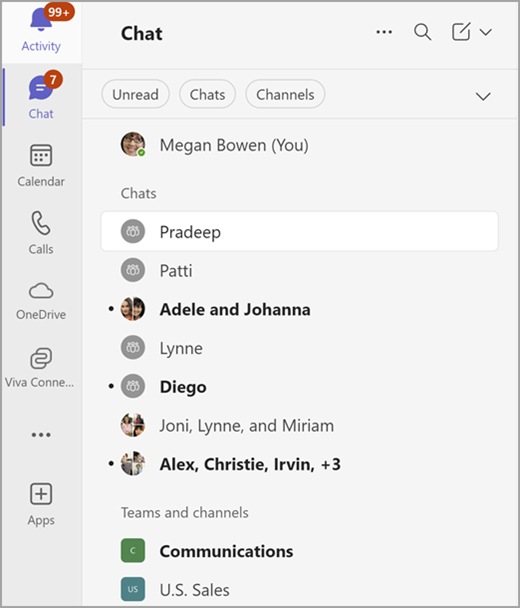Open the Calls phone icon
Viewport: 520px width, 608px height.
pos(41,223)
